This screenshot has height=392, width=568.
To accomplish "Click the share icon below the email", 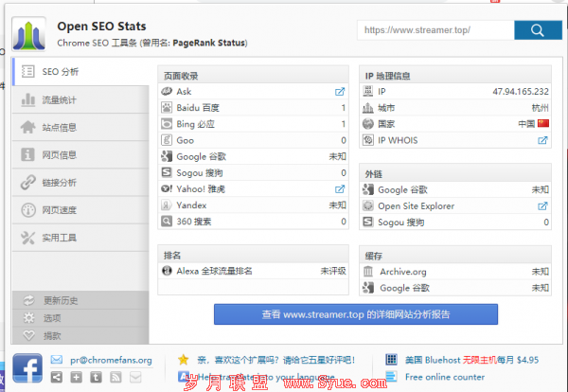I will point(57,378).
